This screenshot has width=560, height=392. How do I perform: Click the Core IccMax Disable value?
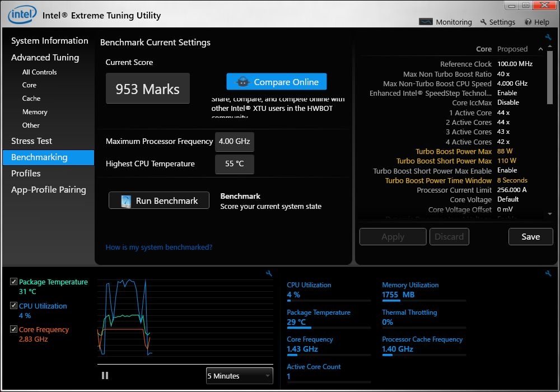pos(508,103)
